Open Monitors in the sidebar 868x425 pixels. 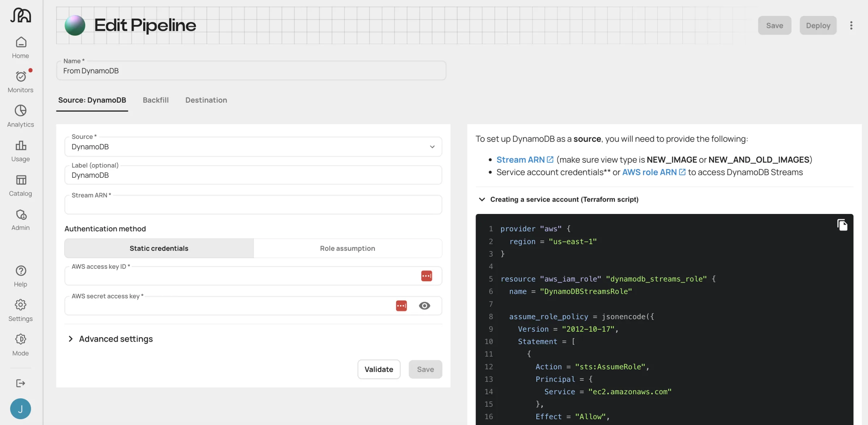21,82
